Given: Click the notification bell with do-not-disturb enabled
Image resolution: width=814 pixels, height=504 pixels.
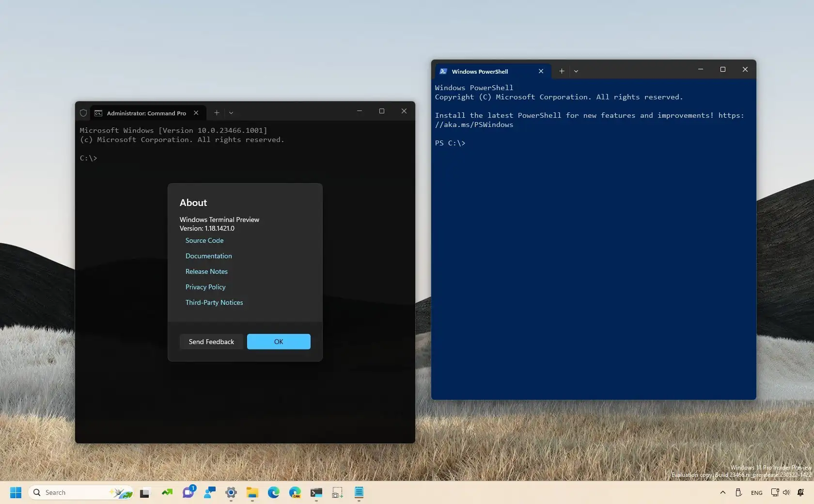Looking at the screenshot, I should [x=801, y=492].
